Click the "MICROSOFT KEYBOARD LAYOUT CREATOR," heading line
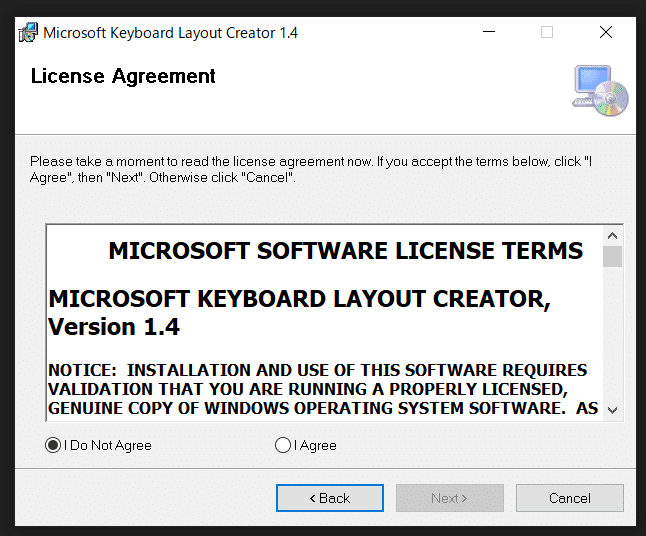Image resolution: width=646 pixels, height=536 pixels. point(300,299)
